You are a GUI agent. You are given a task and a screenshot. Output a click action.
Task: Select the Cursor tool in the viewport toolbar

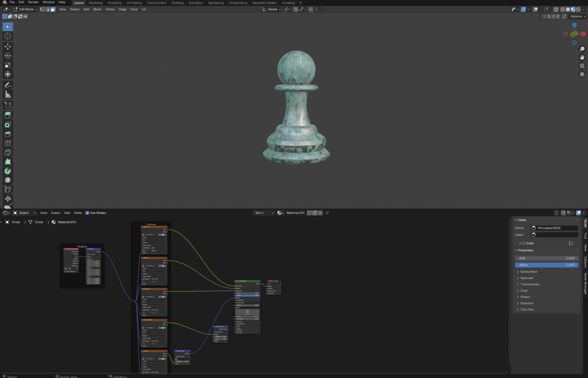[x=8, y=36]
